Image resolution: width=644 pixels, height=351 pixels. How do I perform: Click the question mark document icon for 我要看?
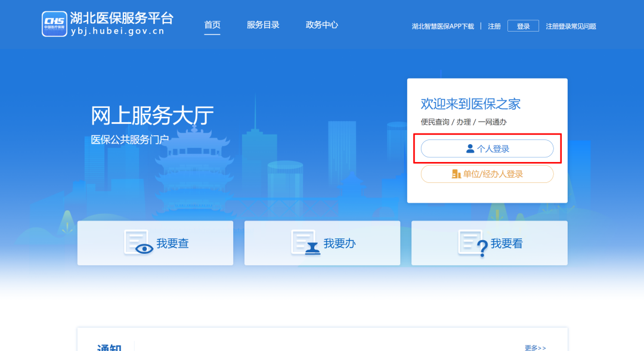pos(472,243)
